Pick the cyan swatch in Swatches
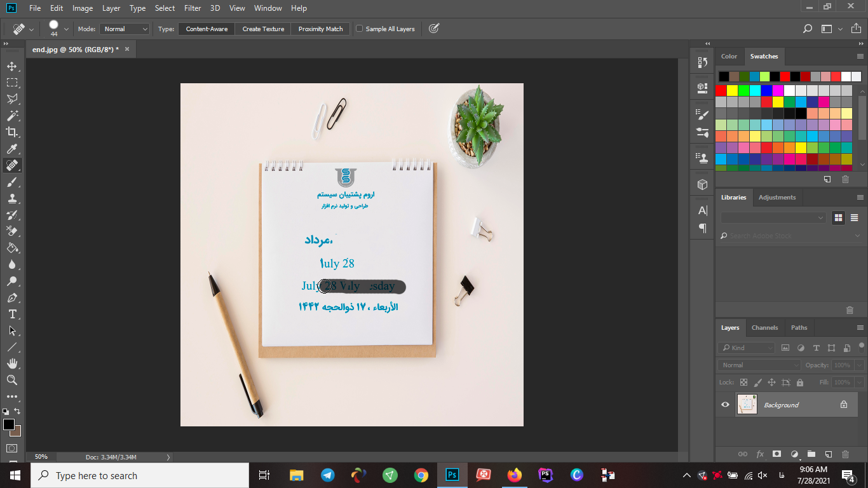This screenshot has width=868, height=488. [755, 90]
